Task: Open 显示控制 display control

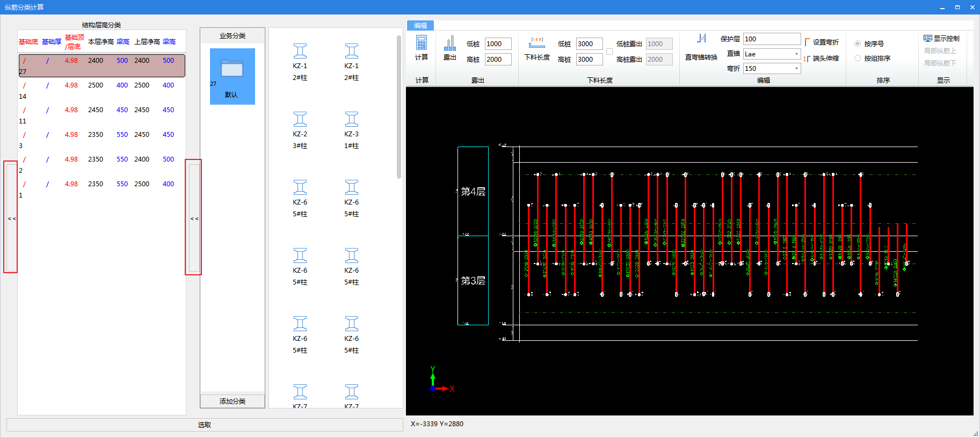Action: (x=941, y=39)
